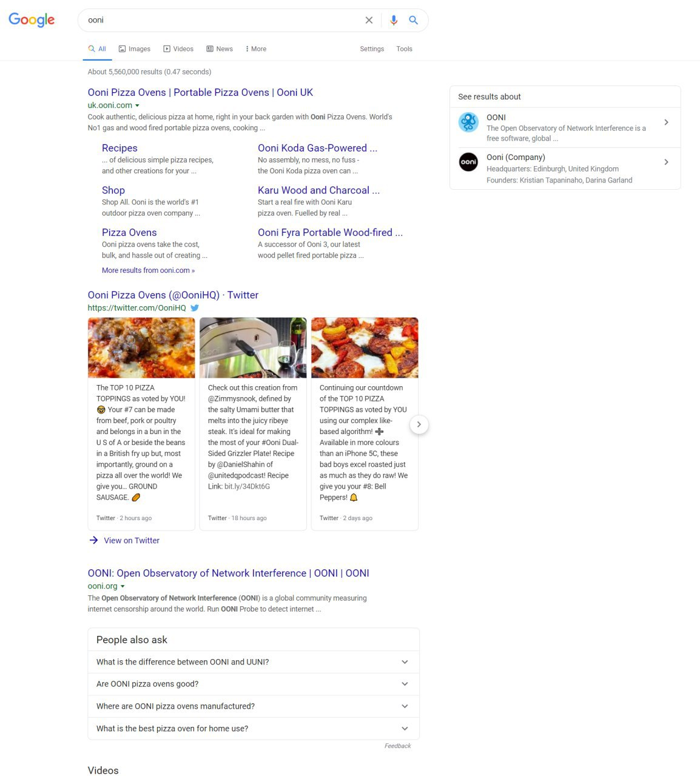Click the Google logo

point(32,19)
